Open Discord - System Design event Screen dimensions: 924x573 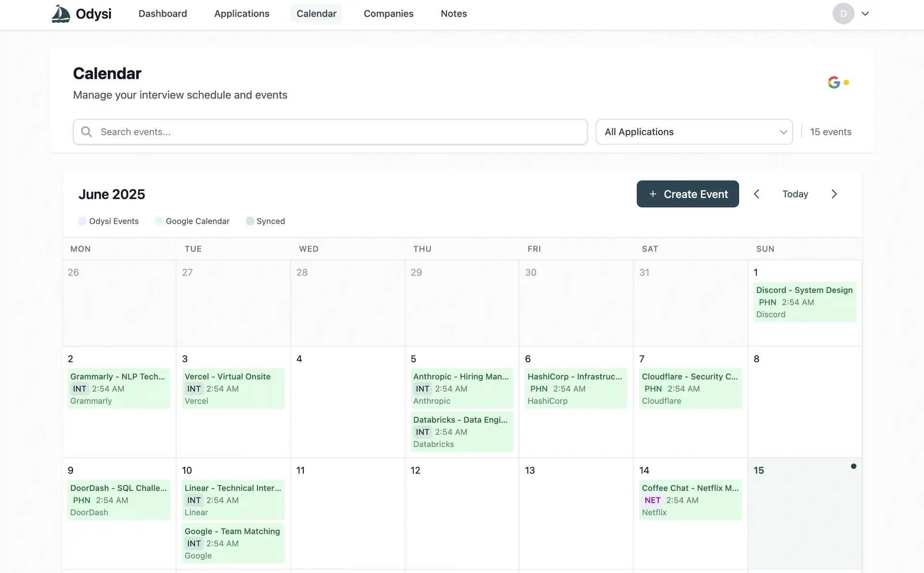click(x=805, y=302)
